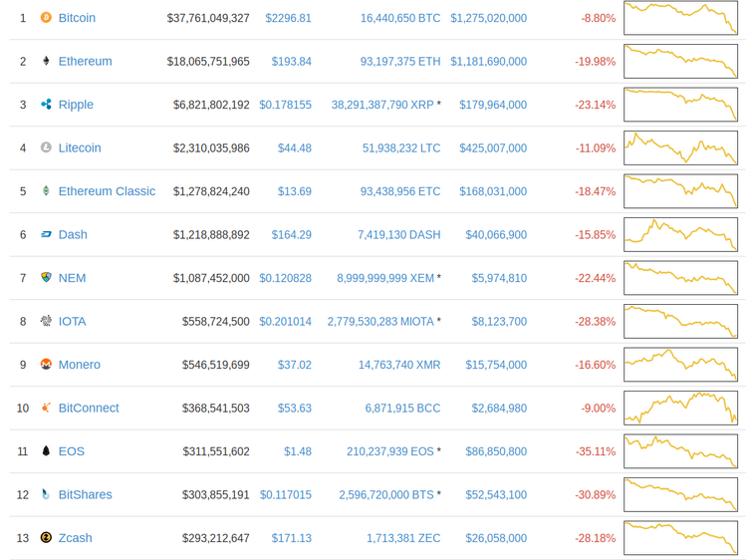Click BitShares supply 2,596,720,000 BTS
This screenshot has width=747, height=560.
point(386,495)
